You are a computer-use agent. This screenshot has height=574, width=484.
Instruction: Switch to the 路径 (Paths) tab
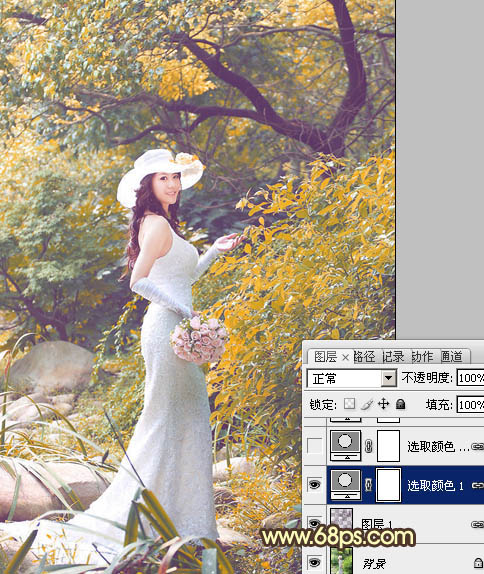pyautogui.click(x=365, y=356)
